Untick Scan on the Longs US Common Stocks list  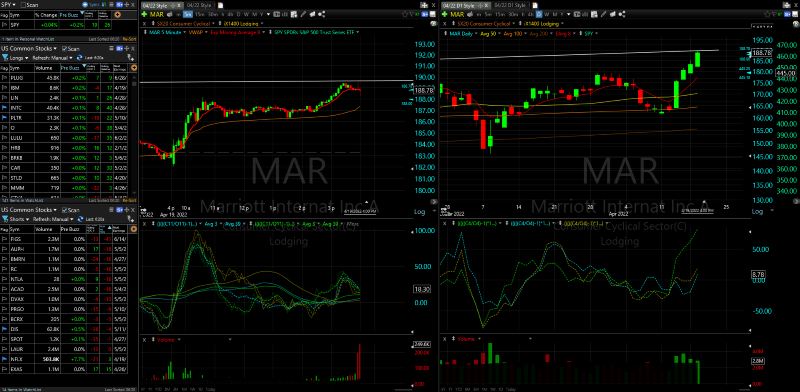click(x=64, y=48)
